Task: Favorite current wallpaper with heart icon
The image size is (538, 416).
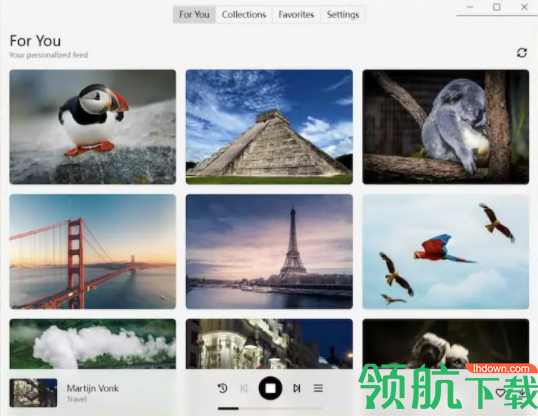Action: pos(501,393)
